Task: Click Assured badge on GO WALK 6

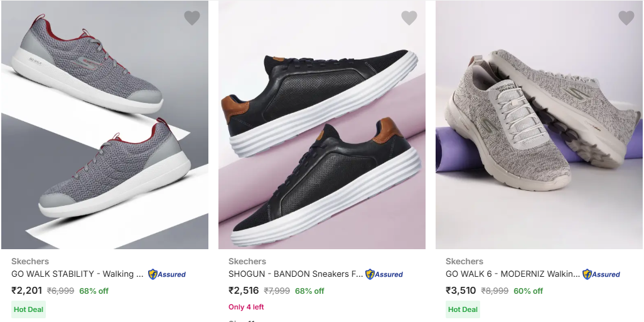Action: pyautogui.click(x=601, y=274)
